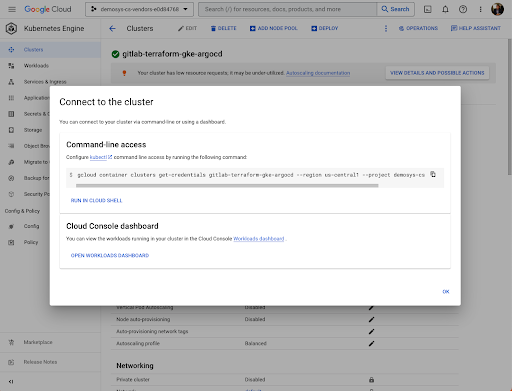Click the Delete cluster button

tap(223, 28)
